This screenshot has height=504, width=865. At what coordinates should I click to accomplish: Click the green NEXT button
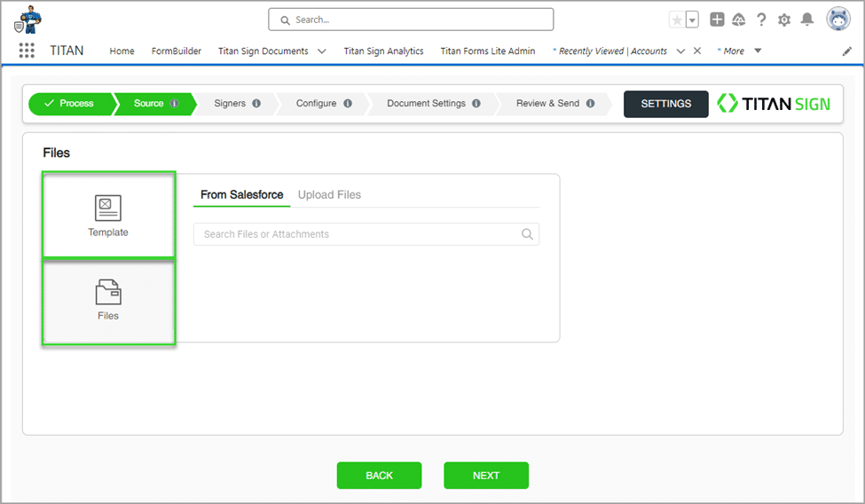(x=485, y=476)
